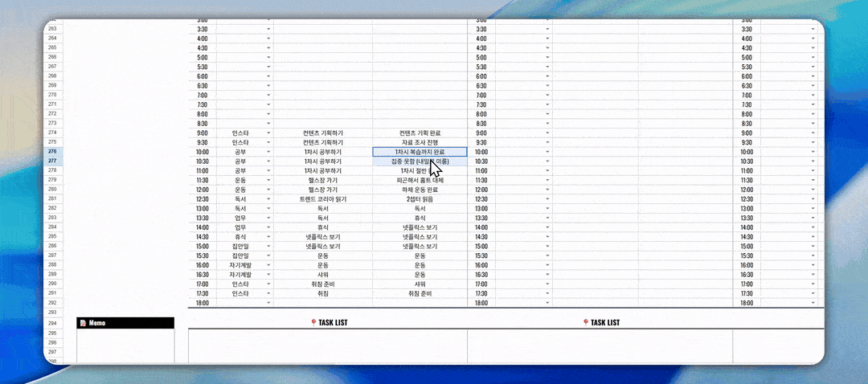Expand the 자기계발 category dropdown for 16:00
Viewport: 868px width, 384px height.
coord(268,265)
